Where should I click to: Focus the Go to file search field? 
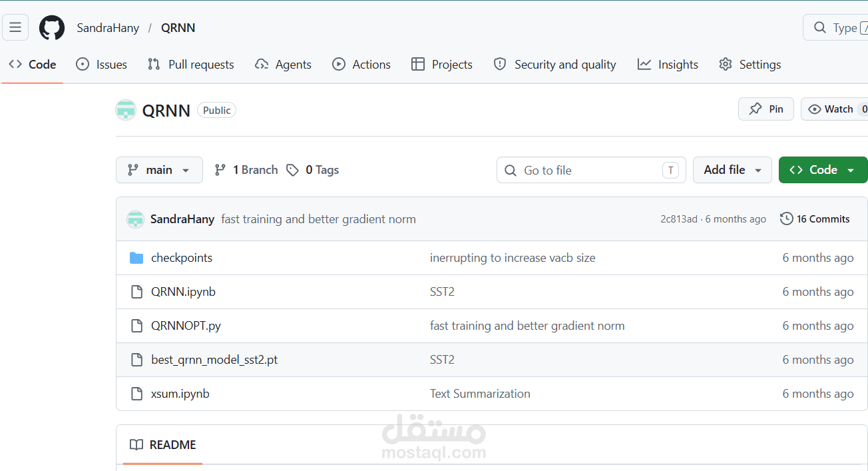pos(591,170)
